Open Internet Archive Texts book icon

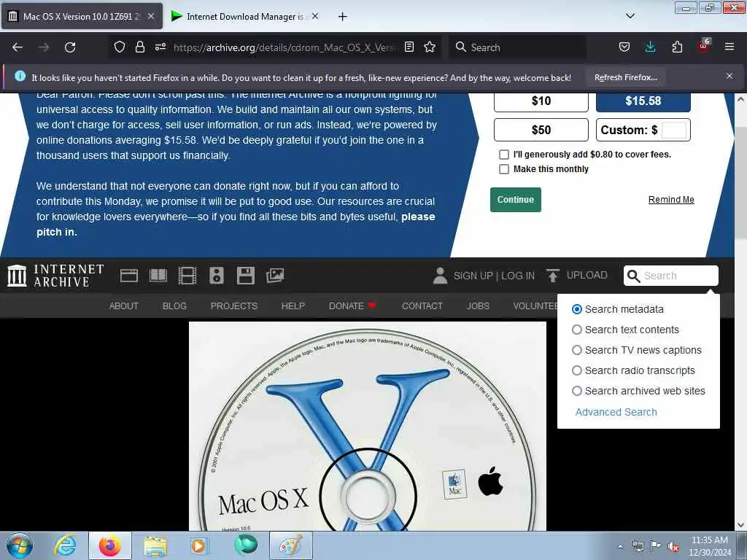pos(158,276)
